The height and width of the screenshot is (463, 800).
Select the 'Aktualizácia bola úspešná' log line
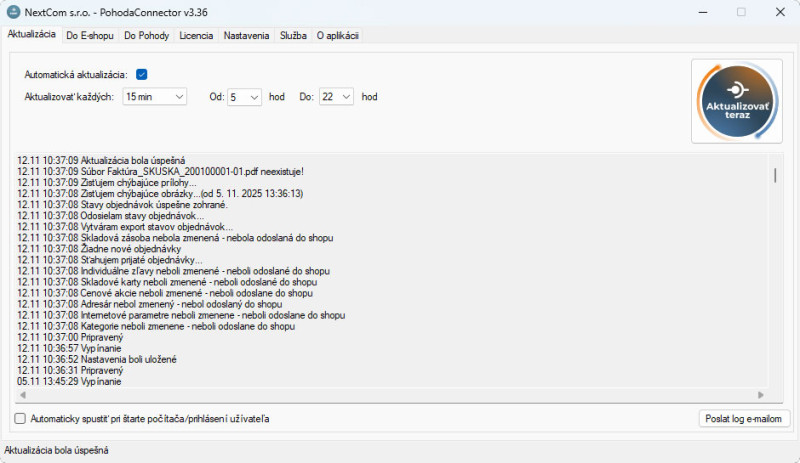coord(110,160)
